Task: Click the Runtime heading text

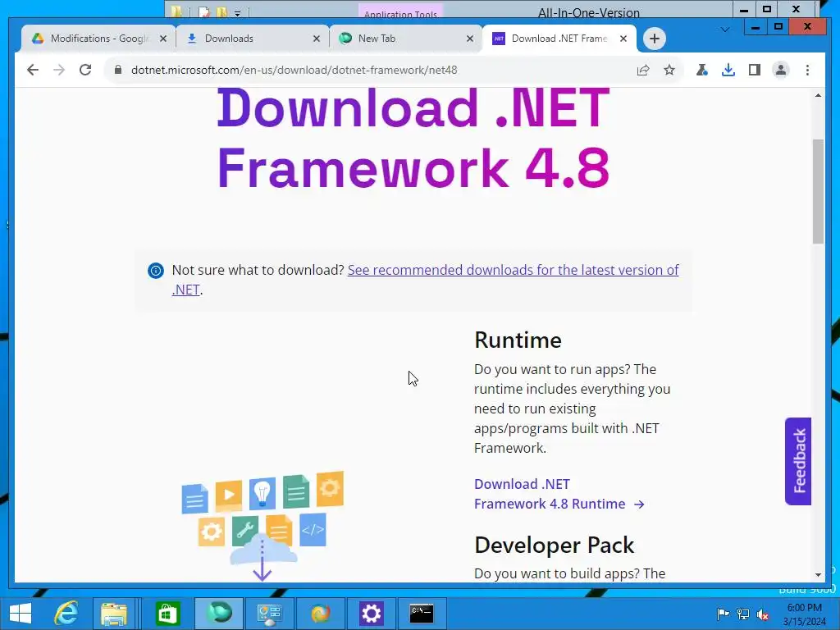Action: tap(518, 340)
